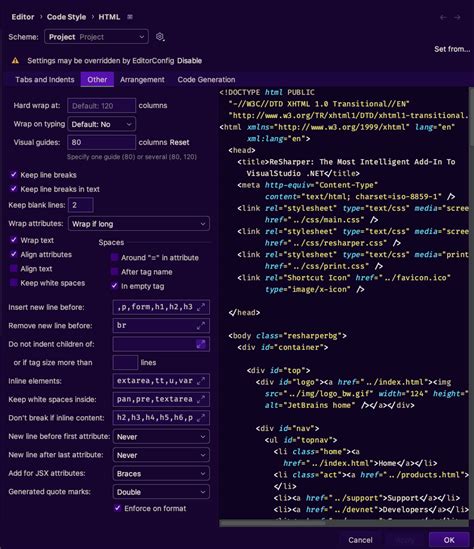Uncheck Wrap text option
Viewport: 474px width, 549px height.
click(x=14, y=240)
